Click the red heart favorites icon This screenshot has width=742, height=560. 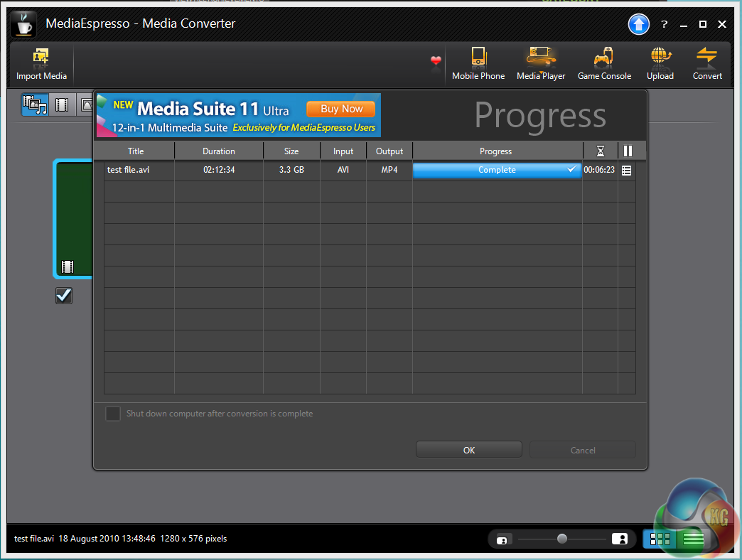click(436, 62)
